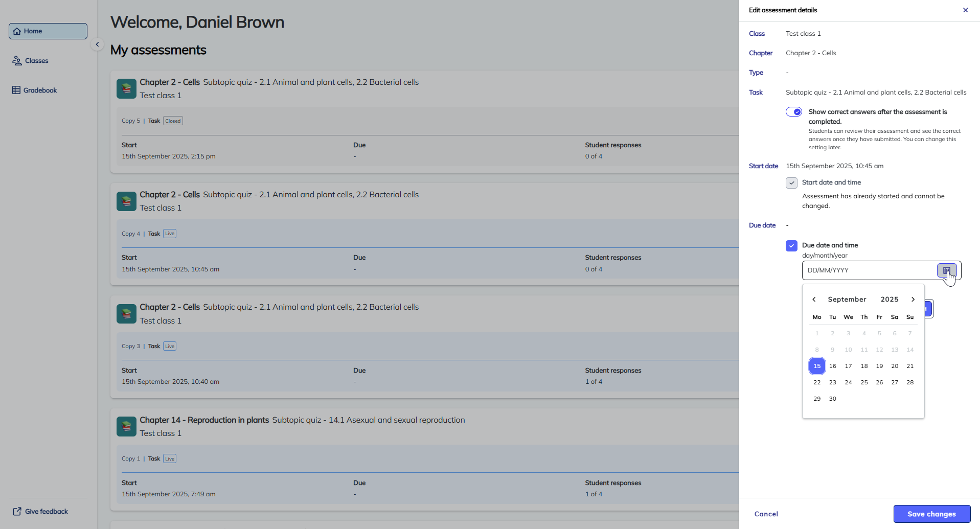Pick 16 September in the calendar

[833, 366]
